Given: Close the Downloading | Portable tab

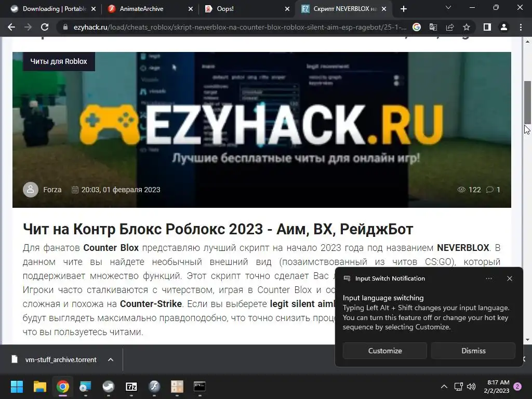Looking at the screenshot, I should (x=94, y=9).
